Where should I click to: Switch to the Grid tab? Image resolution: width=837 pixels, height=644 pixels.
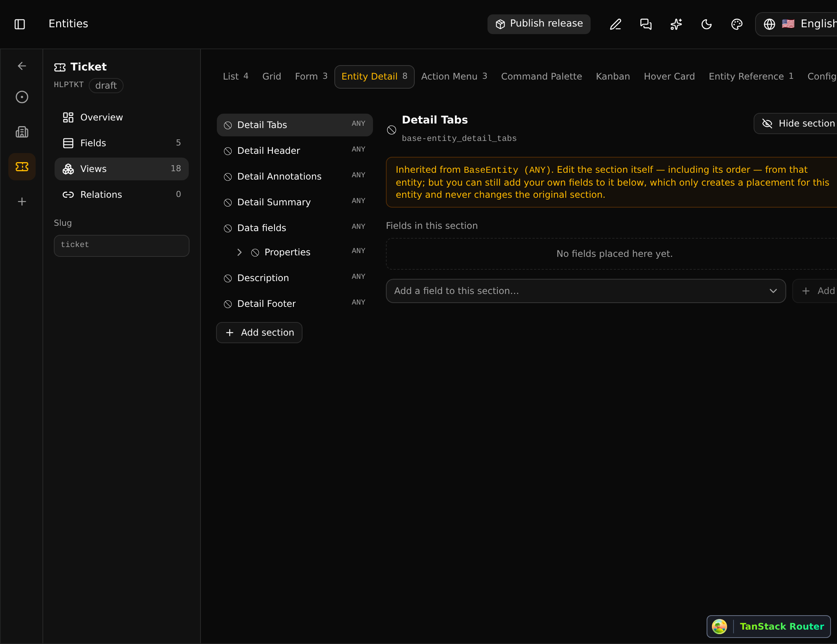(272, 77)
